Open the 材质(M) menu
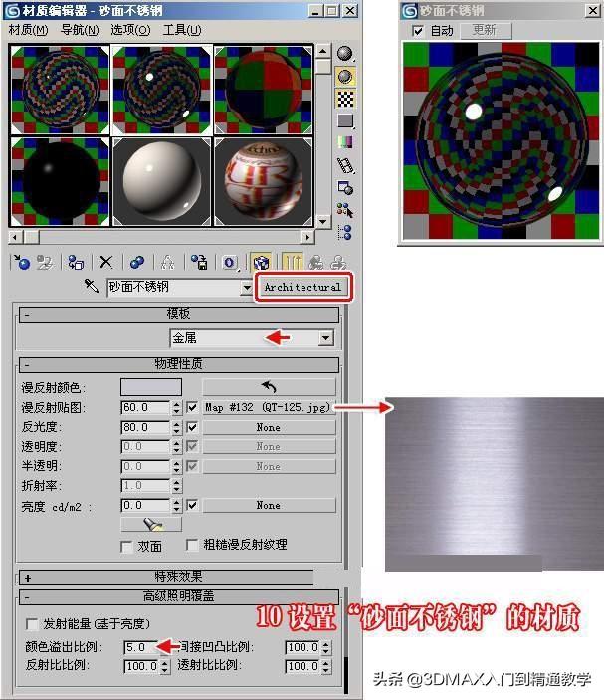Image resolution: width=604 pixels, height=700 pixels. 28,30
